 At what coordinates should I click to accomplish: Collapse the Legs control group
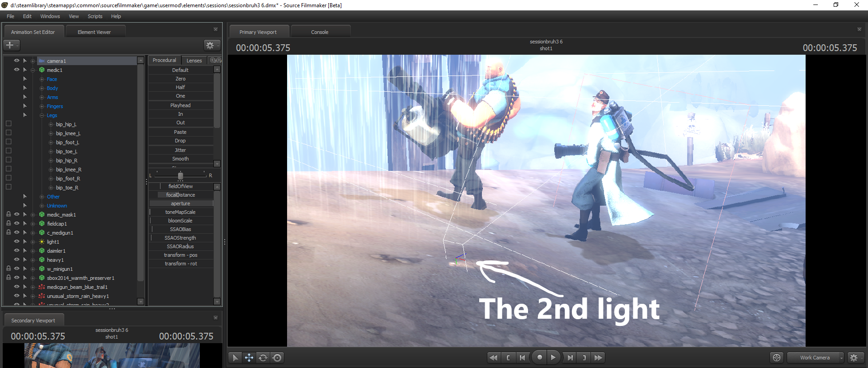42,115
